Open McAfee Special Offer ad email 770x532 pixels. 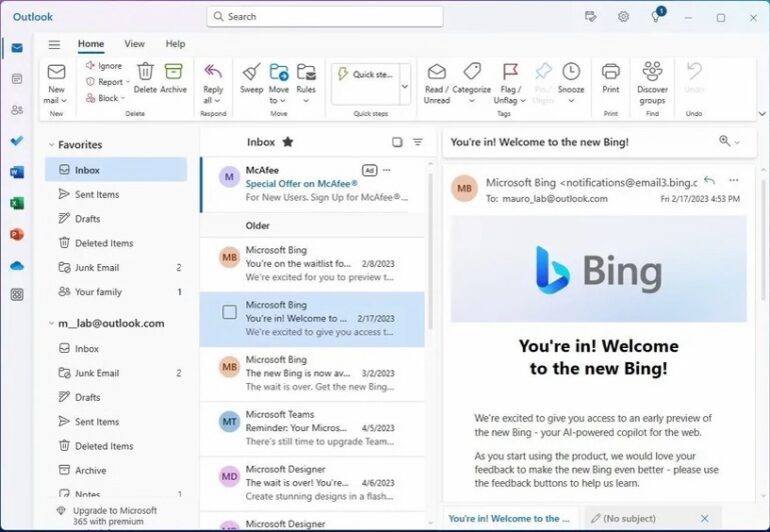pyautogui.click(x=313, y=184)
